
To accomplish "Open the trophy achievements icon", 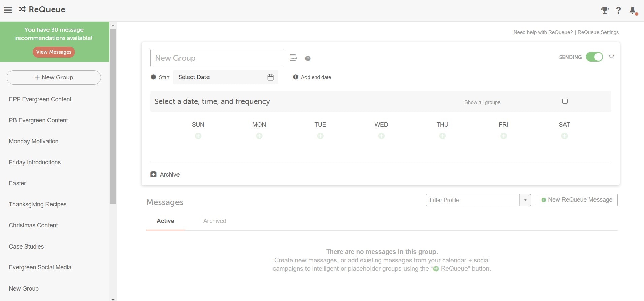I will tap(605, 10).
